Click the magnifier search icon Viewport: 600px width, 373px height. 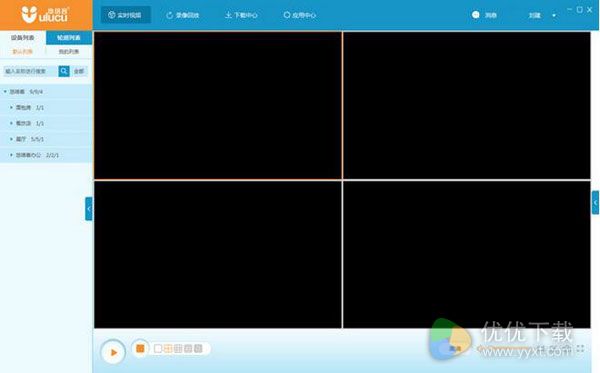click(x=64, y=71)
